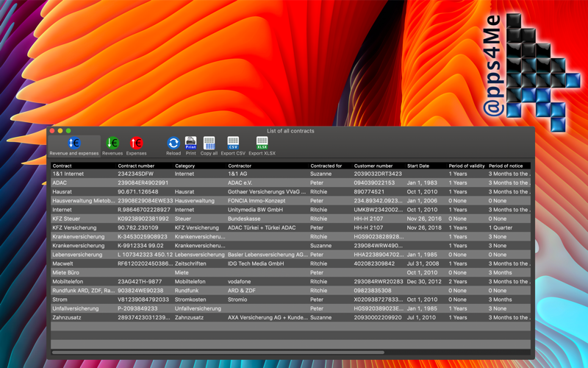Select the KFZ Versicherung contract

pos(290,227)
